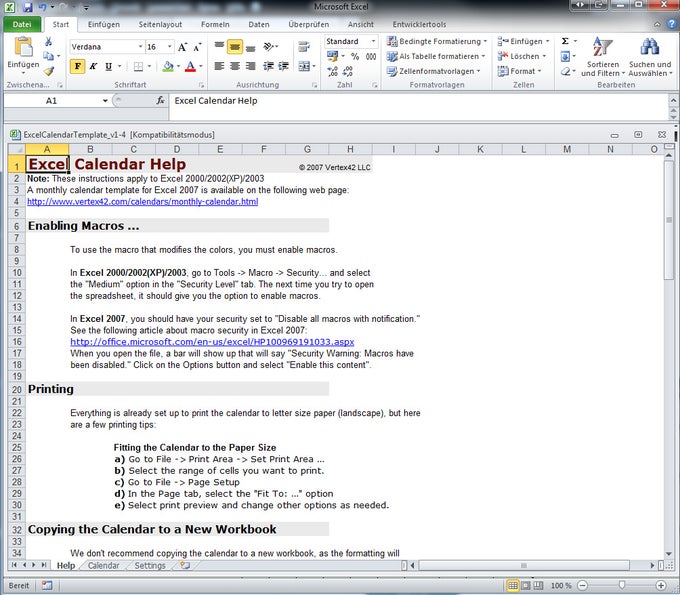680x595 pixels.
Task: Click the macro record icon in status bar
Action: (x=47, y=585)
